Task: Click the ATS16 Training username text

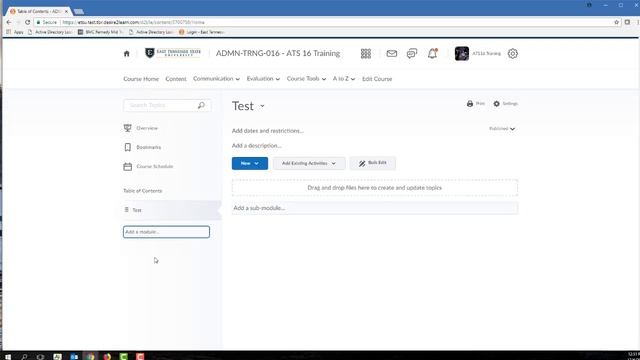Action: (x=487, y=53)
